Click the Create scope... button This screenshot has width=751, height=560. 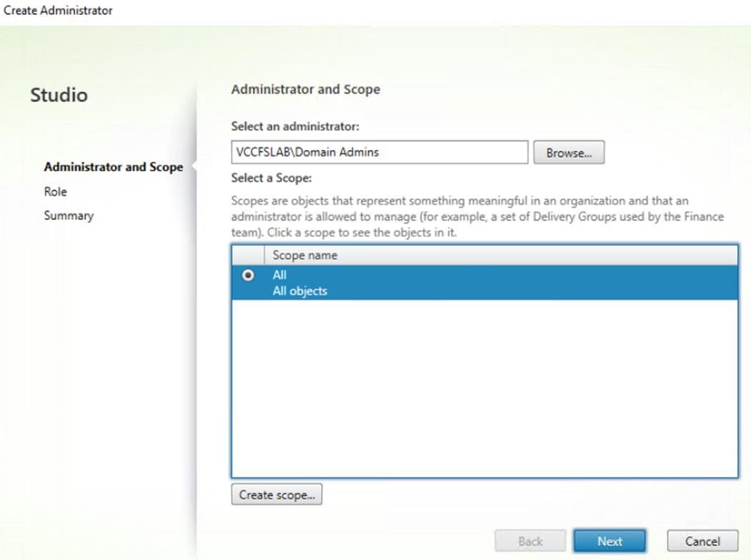click(x=277, y=494)
